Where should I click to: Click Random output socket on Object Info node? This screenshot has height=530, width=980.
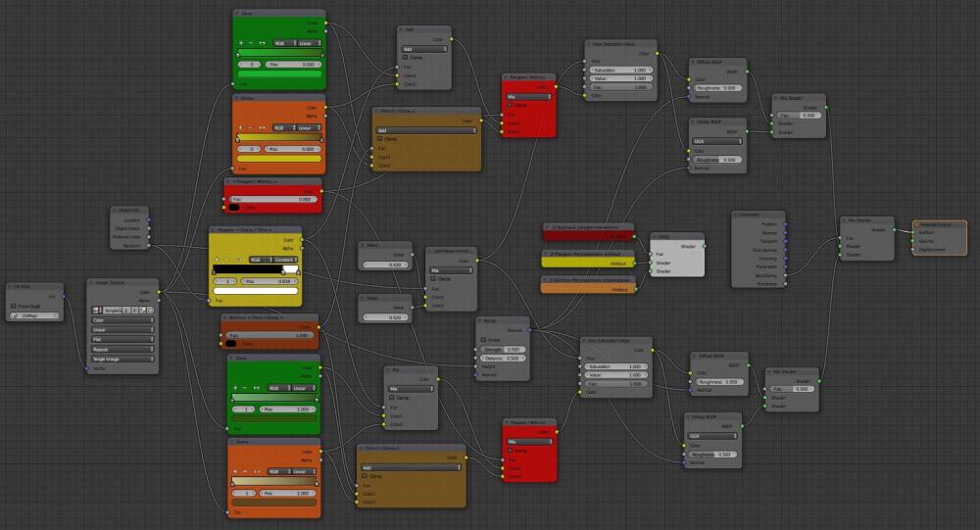click(x=149, y=246)
